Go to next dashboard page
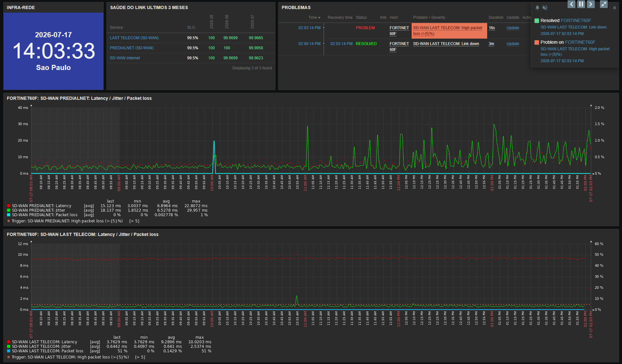Image resolution: width=622 pixels, height=364 pixels. (x=591, y=4)
